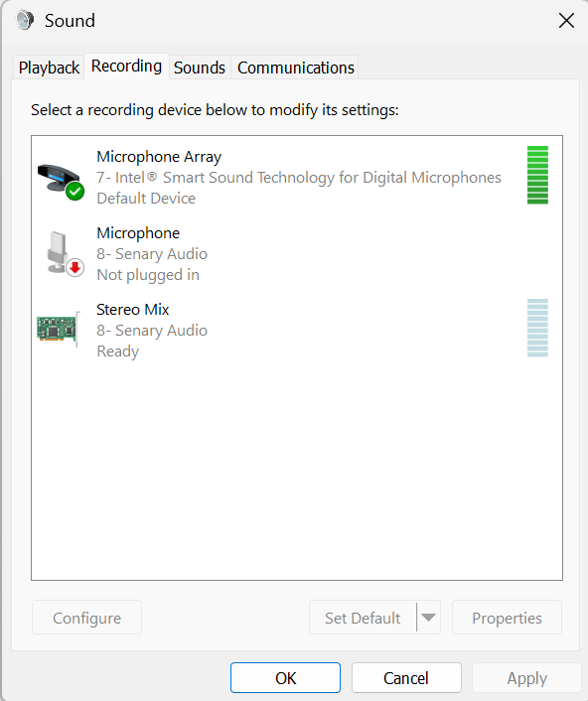Screen dimensions: 588x701
Task: Click the Apply button
Action: coord(526,678)
